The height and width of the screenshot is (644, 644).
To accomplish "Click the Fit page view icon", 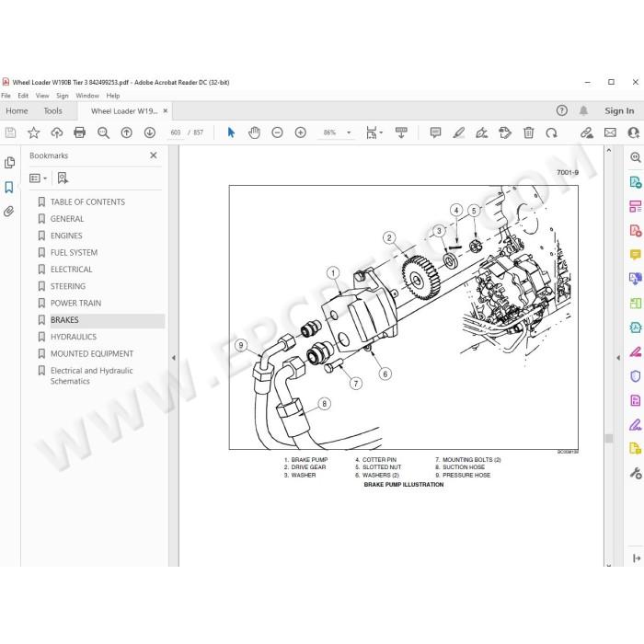I will click(x=372, y=132).
